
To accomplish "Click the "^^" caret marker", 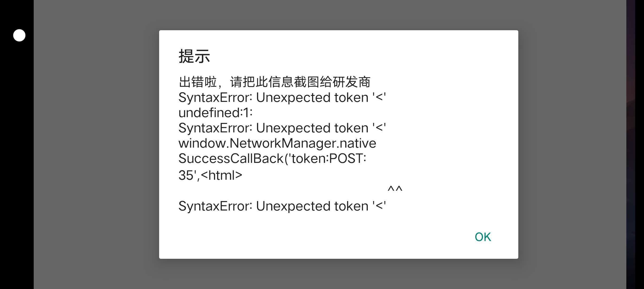I will [395, 189].
